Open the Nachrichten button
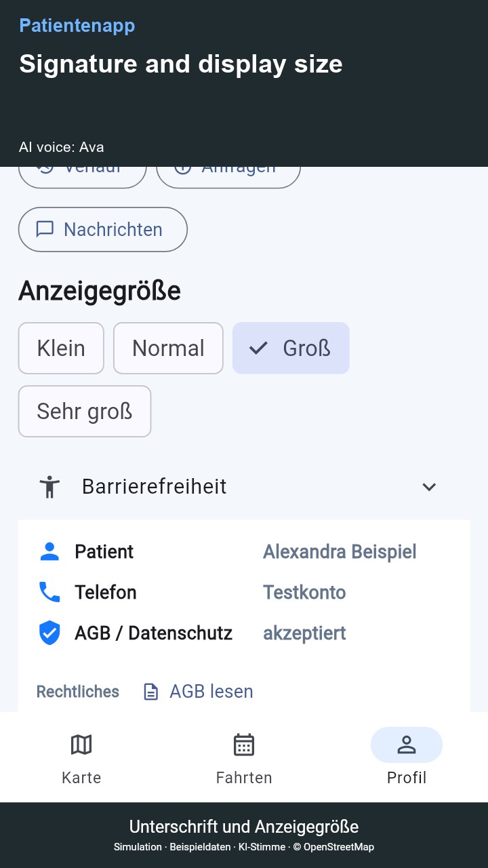This screenshot has height=868, width=488. click(103, 229)
